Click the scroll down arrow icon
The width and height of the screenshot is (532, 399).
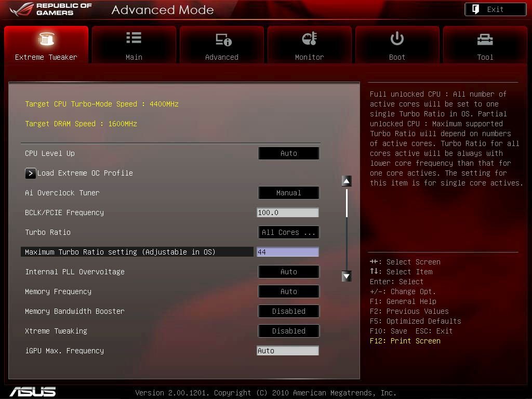tap(347, 276)
